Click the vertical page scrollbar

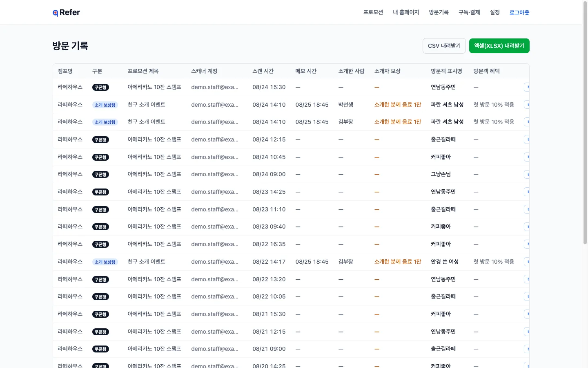click(585, 123)
